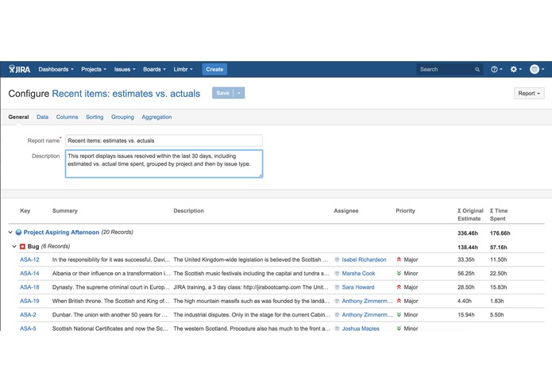
Task: Open issue ASA-18
Action: coord(29,287)
